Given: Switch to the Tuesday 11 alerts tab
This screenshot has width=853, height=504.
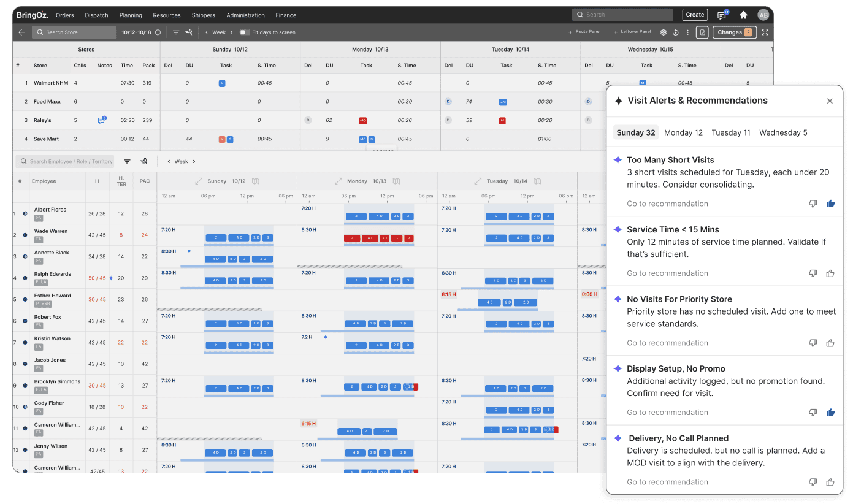Looking at the screenshot, I should 731,132.
